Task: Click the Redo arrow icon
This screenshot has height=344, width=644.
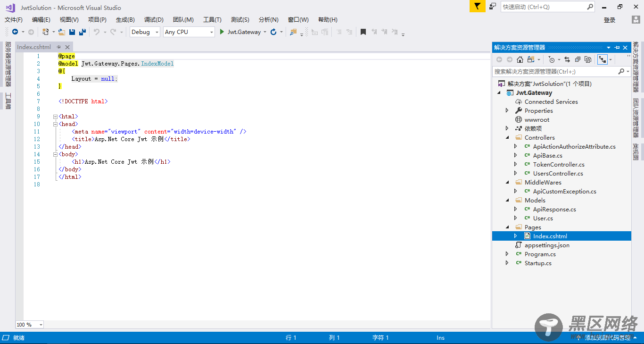Action: click(113, 32)
